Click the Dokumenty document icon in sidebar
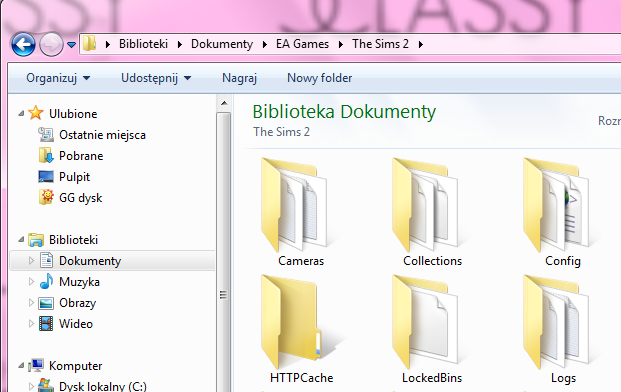Image resolution: width=621 pixels, height=392 pixels. 46,260
